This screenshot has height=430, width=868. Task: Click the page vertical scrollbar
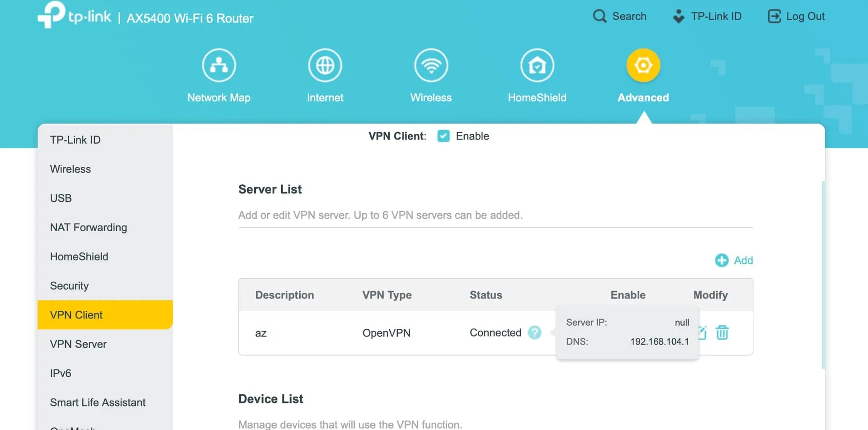pos(823,274)
